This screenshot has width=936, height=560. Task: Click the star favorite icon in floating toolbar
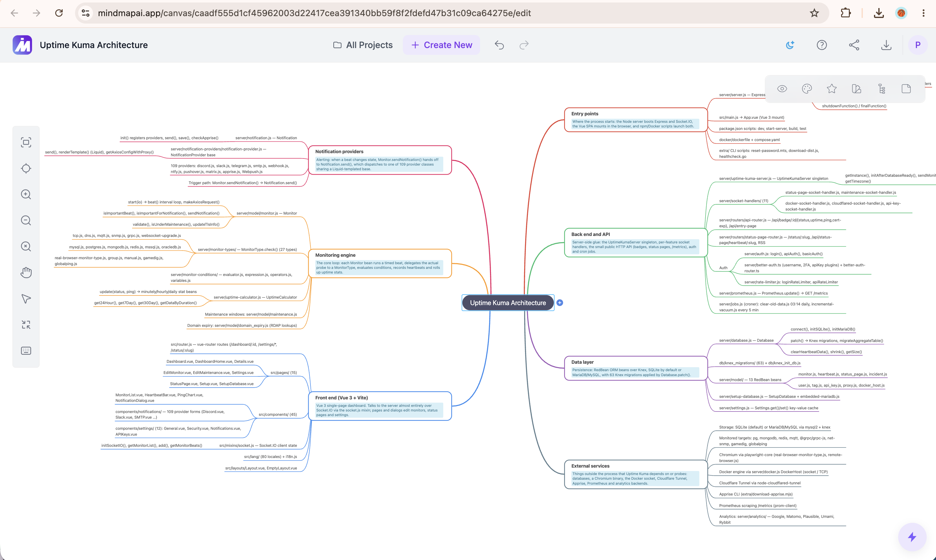[831, 89]
